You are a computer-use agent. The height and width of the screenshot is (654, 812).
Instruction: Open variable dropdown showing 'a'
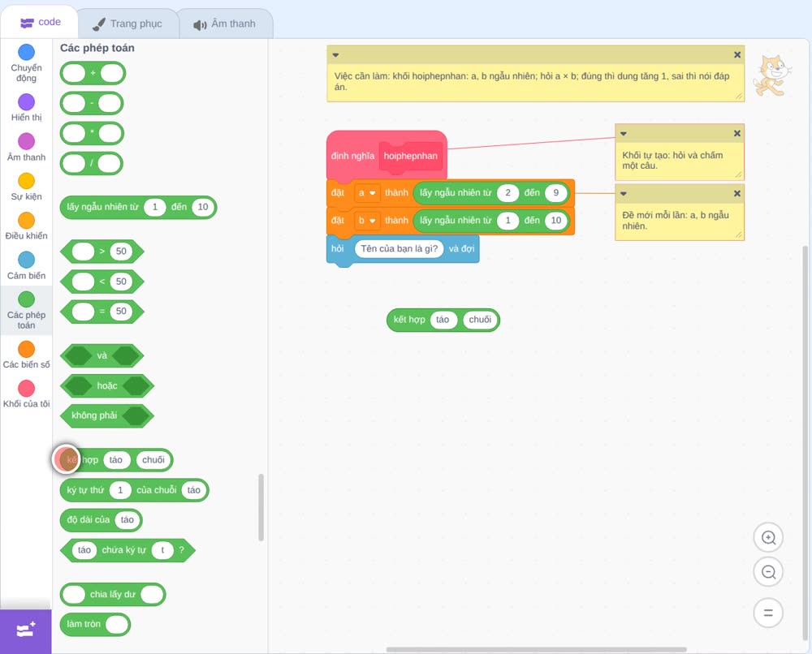click(367, 193)
